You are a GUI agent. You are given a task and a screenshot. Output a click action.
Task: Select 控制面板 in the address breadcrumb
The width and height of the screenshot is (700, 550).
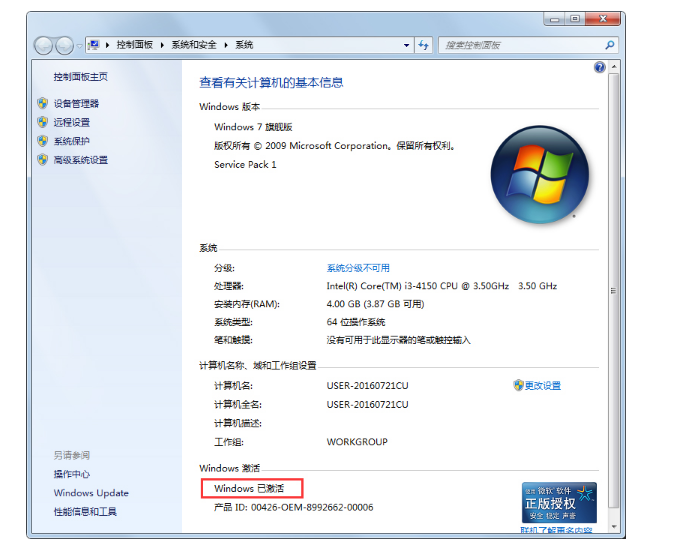pos(135,45)
